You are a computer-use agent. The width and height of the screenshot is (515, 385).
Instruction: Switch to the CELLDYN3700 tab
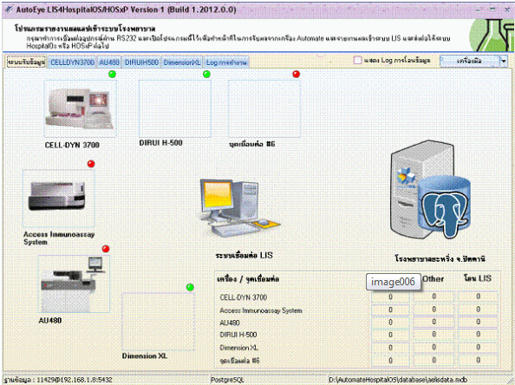72,62
